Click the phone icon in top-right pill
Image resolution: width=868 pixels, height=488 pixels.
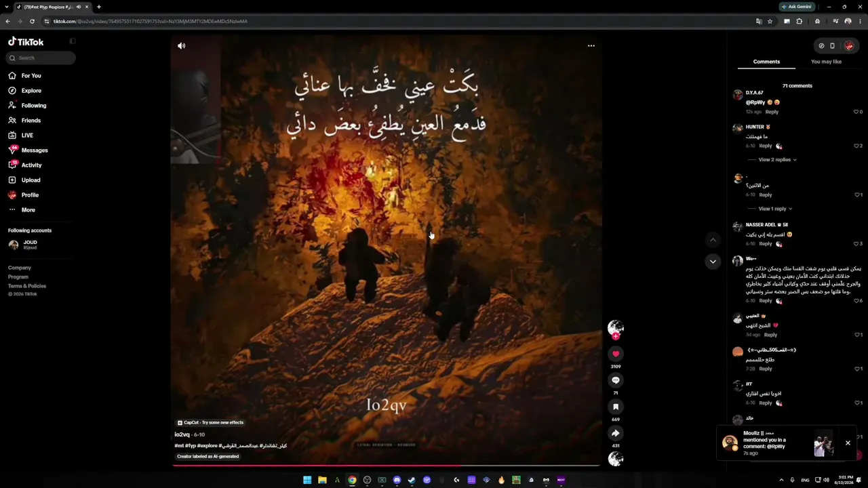pos(832,46)
